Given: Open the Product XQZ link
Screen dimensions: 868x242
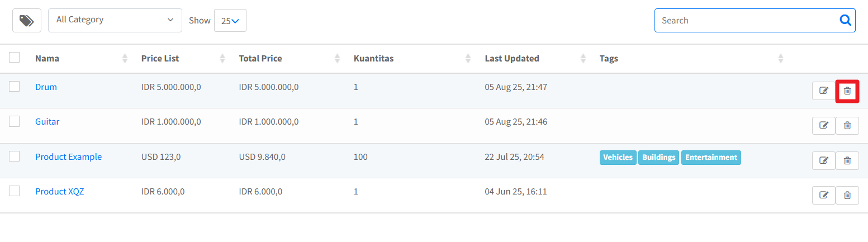Looking at the screenshot, I should point(59,192).
